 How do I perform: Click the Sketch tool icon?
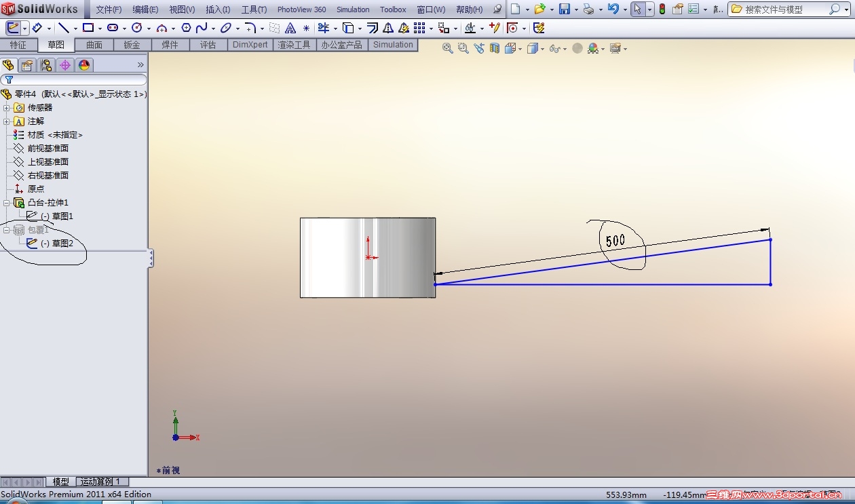pyautogui.click(x=13, y=28)
